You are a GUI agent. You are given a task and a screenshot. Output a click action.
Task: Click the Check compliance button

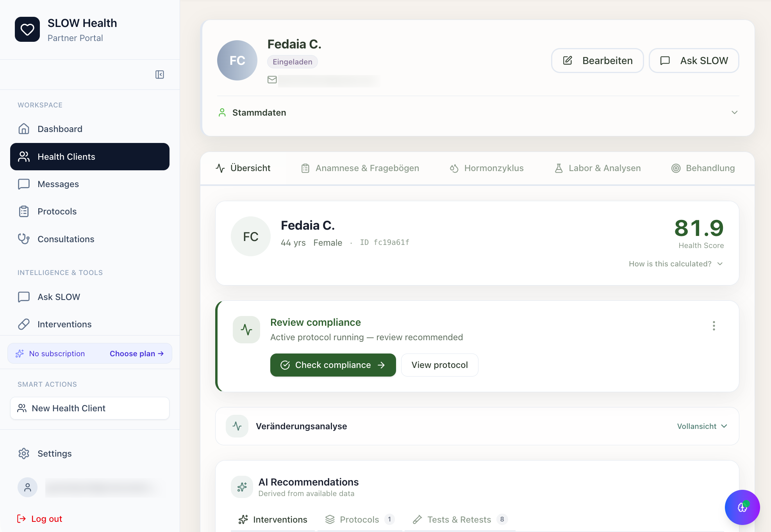pyautogui.click(x=333, y=365)
